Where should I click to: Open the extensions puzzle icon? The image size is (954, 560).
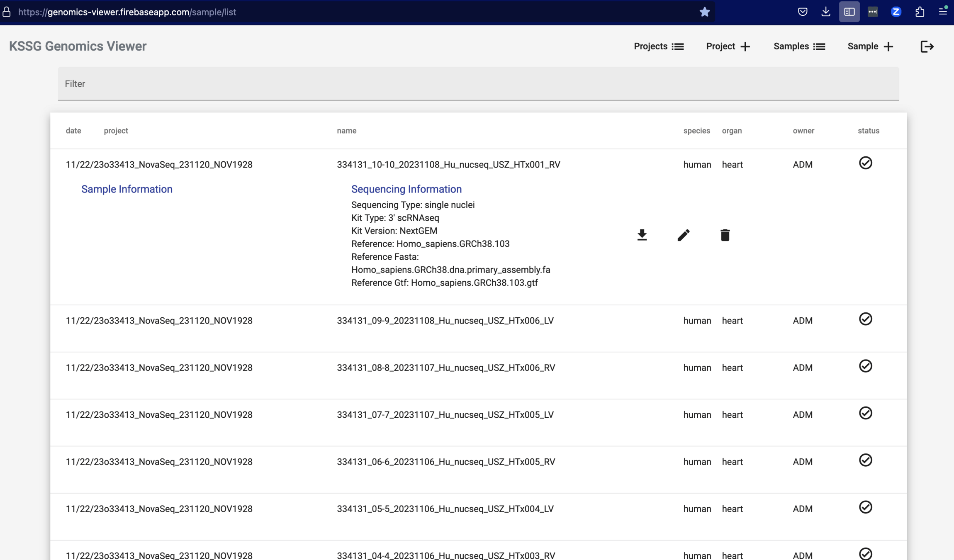pos(920,12)
